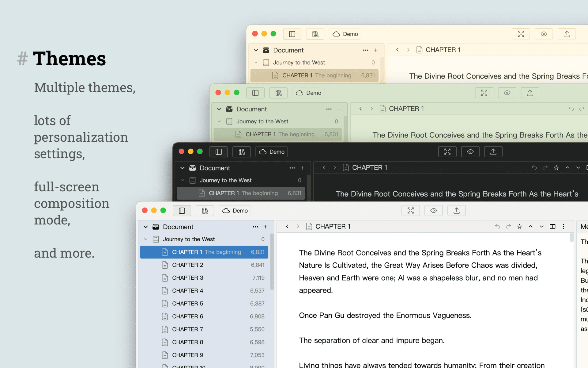Toggle split view icon in the light editor
The width and height of the screenshot is (588, 368).
pos(552,227)
